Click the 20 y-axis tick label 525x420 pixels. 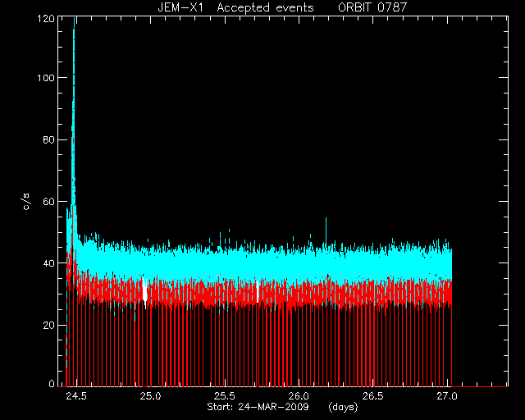(x=48, y=325)
